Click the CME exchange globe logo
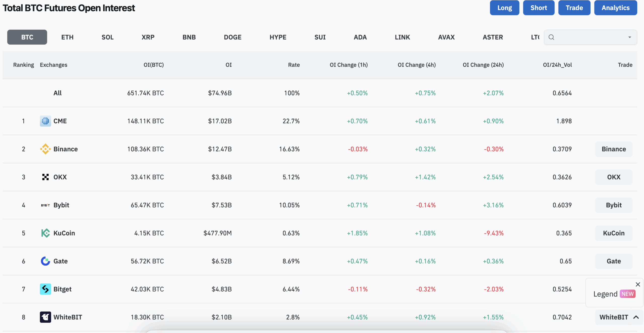 coord(45,121)
